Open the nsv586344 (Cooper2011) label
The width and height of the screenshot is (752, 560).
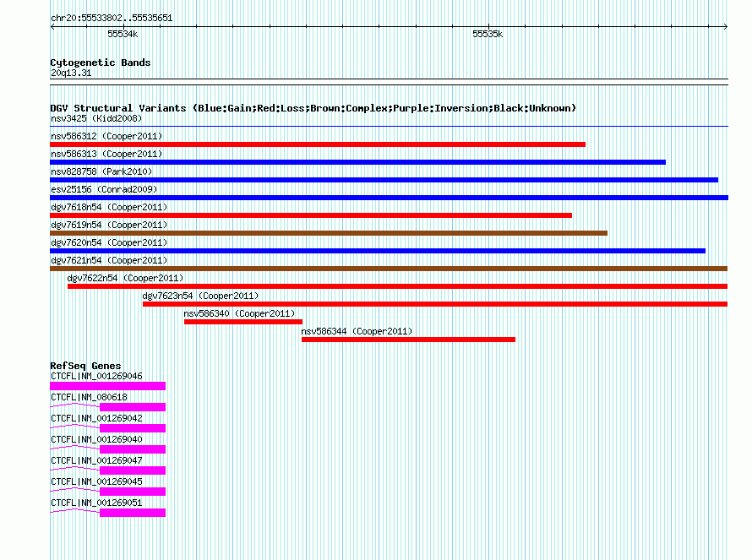point(357,331)
